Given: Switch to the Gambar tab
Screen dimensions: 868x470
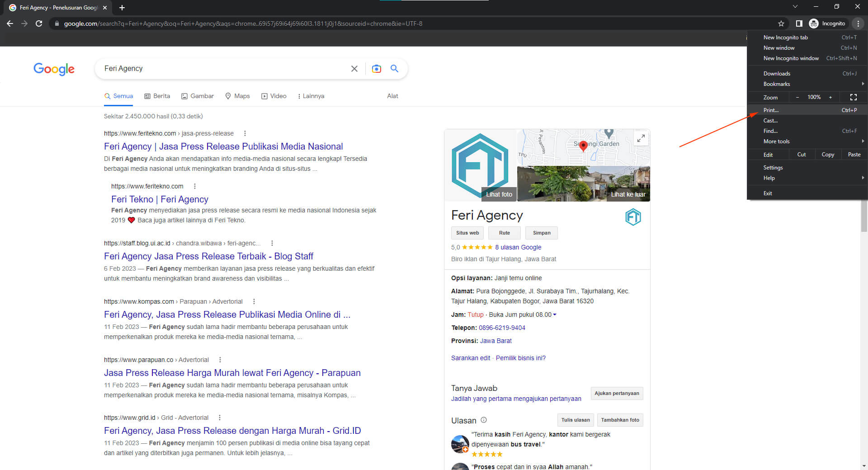Looking at the screenshot, I should click(198, 96).
